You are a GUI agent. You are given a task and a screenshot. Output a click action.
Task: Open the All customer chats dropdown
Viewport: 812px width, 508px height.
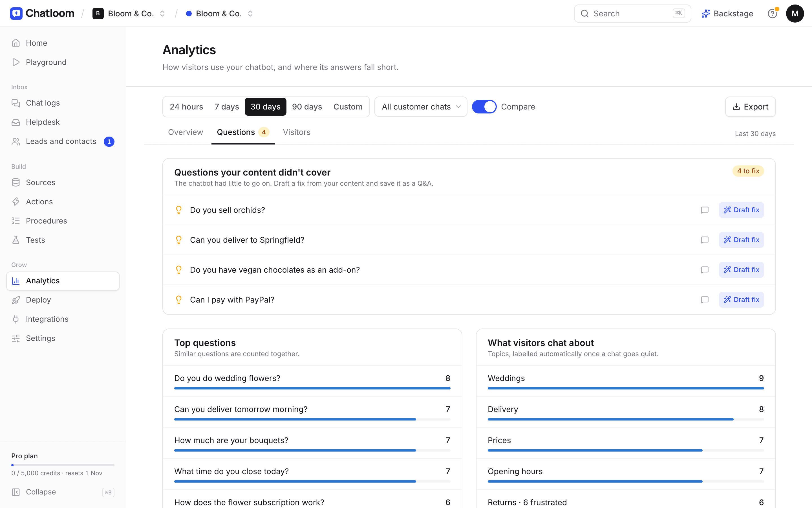coord(421,107)
